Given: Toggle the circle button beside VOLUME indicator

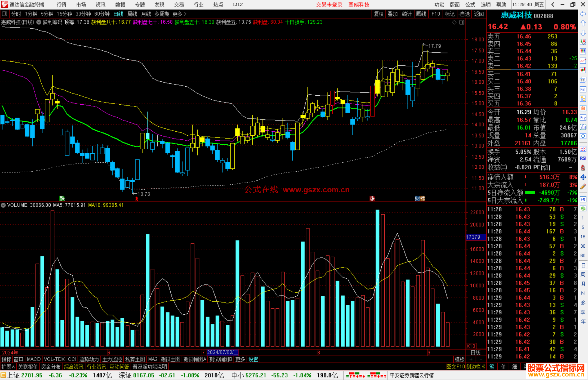Looking at the screenshot, I should click(x=3, y=205).
